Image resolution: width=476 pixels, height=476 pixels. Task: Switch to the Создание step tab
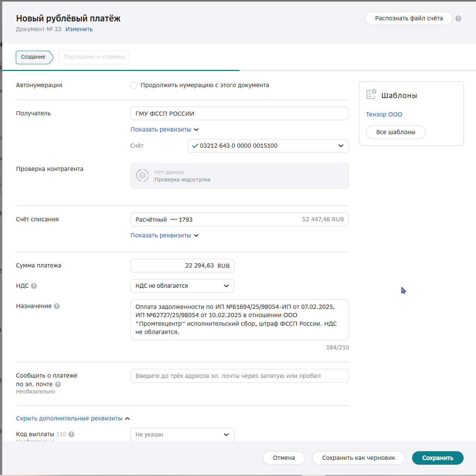[x=33, y=57]
